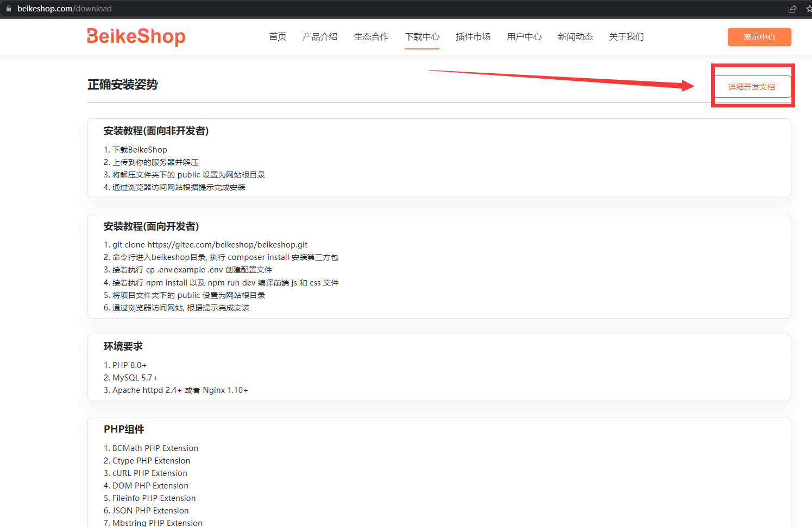This screenshot has height=527, width=812.
Task: Click the '3. 将解压文件夹下的 public' step
Action: click(185, 175)
